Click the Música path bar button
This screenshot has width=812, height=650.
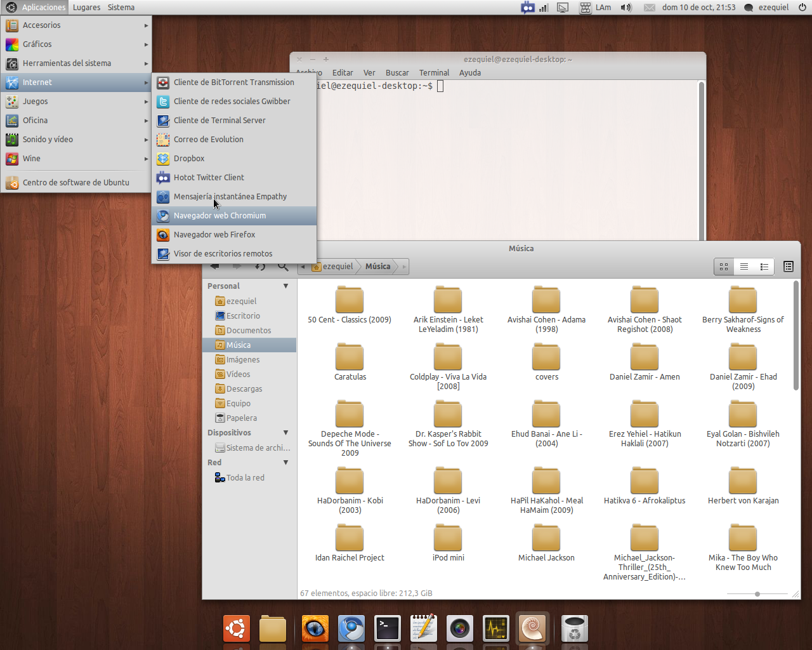(377, 267)
